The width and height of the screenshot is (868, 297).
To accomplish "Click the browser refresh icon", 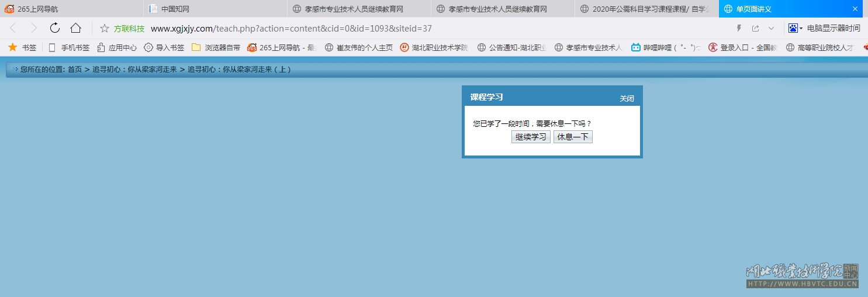I will click(55, 28).
